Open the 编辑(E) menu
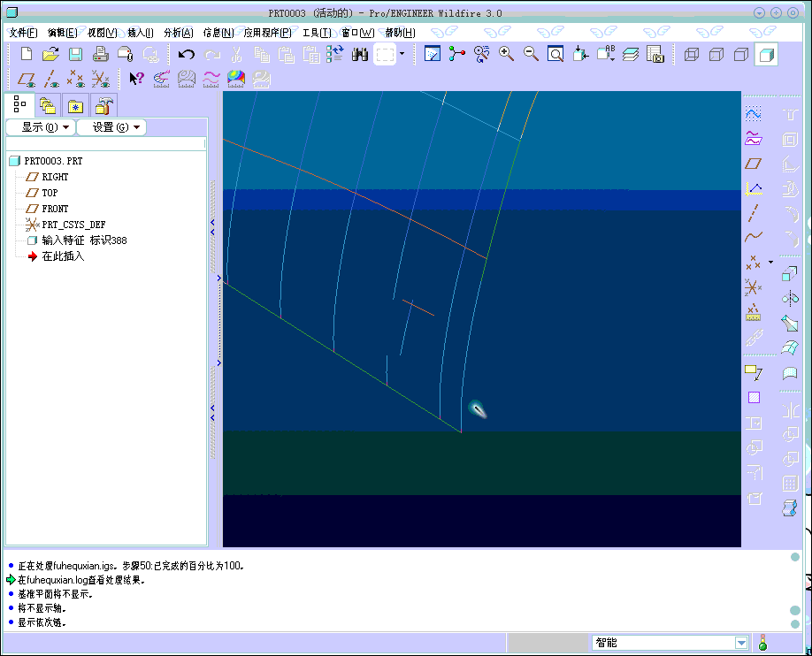Screen dimensions: 812x656 tap(62, 33)
